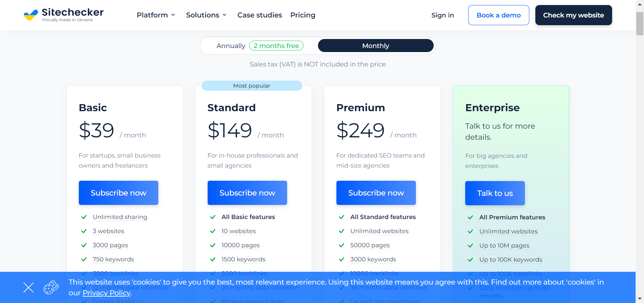Click the Sitechecker heart logo icon
The height and width of the screenshot is (303, 644).
point(31,15)
